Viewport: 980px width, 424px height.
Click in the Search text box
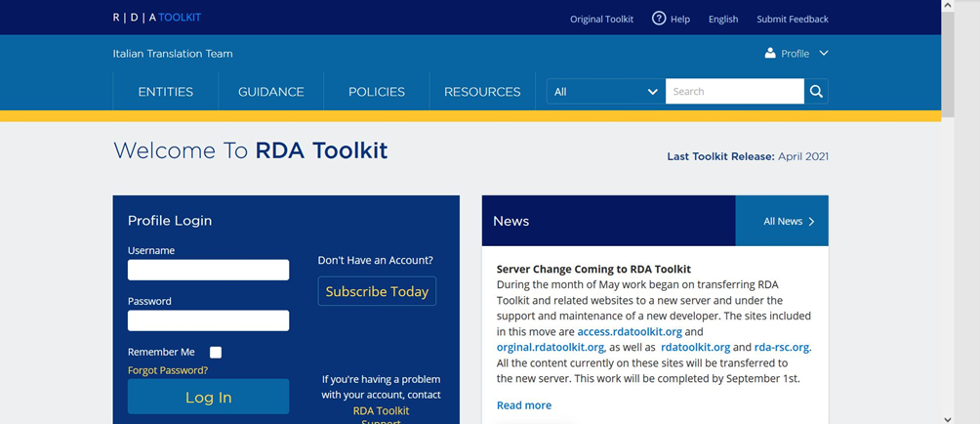735,91
